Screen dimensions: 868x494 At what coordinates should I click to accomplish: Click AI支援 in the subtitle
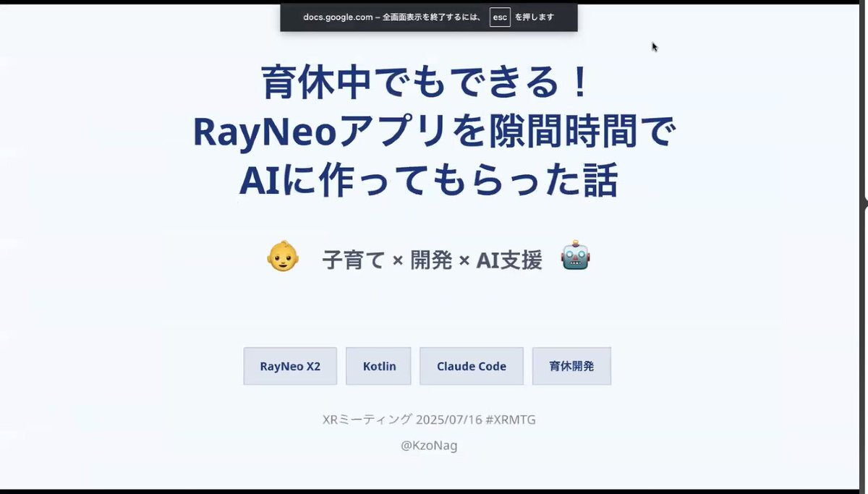tap(509, 260)
